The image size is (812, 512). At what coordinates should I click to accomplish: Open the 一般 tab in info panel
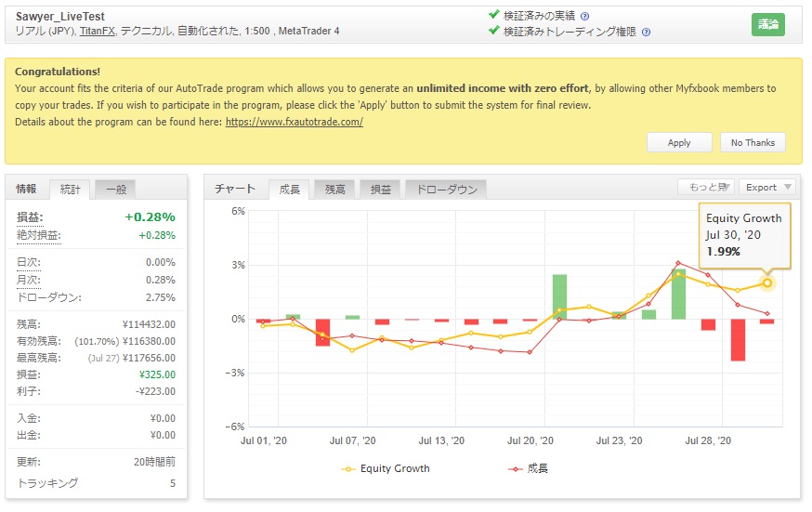point(116,190)
